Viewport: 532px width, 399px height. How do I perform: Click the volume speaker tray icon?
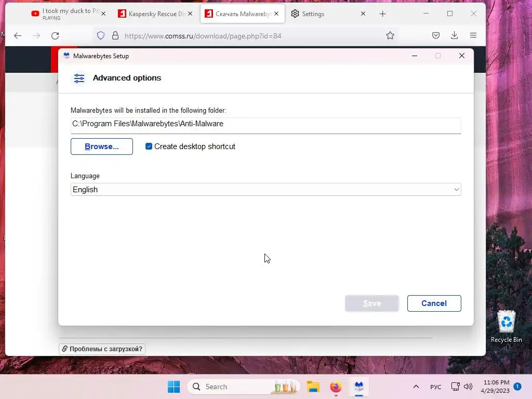(468, 387)
